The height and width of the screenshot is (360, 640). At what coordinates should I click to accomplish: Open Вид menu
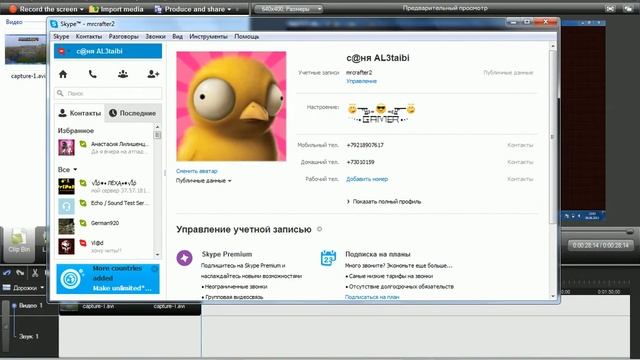pos(177,36)
